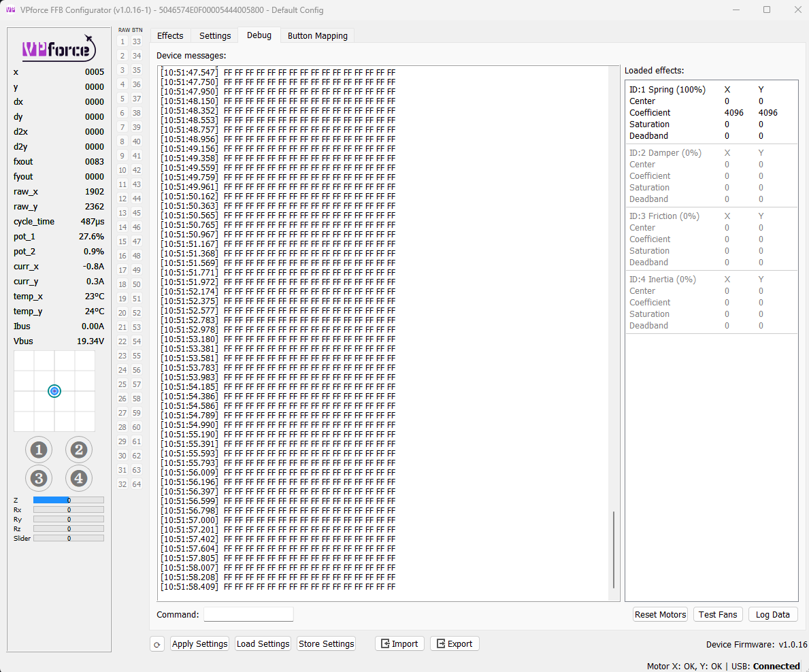
Task: Click button indicator 64
Action: 136,484
